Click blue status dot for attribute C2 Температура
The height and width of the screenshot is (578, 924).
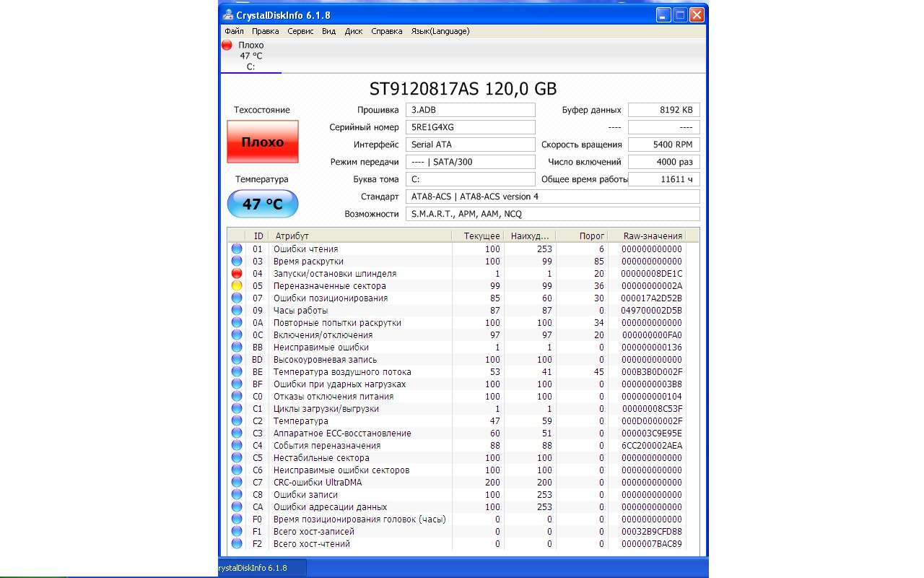point(237,421)
